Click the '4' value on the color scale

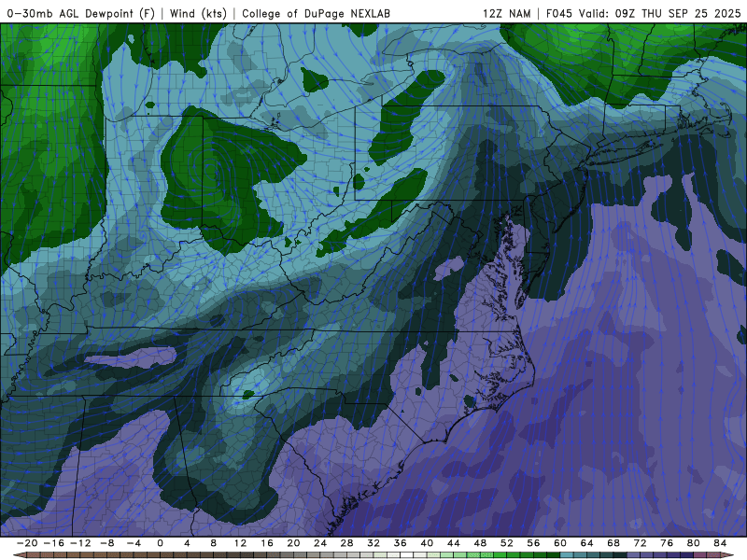click(187, 543)
